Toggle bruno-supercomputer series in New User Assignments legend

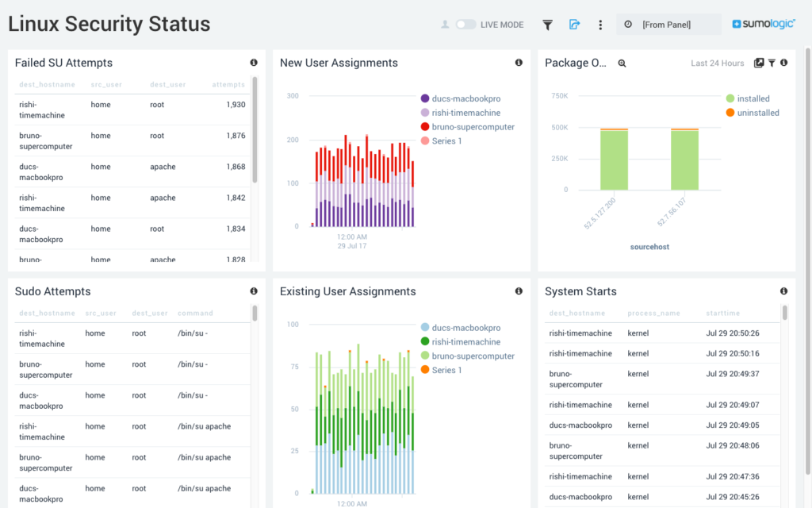coord(468,126)
